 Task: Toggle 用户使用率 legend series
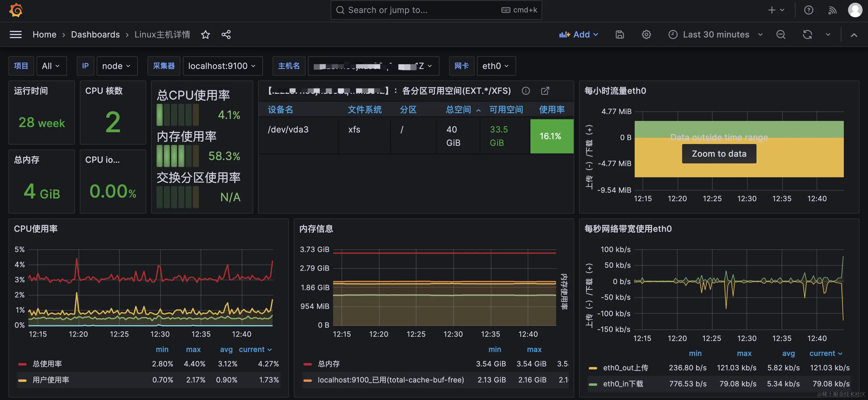tap(50, 380)
